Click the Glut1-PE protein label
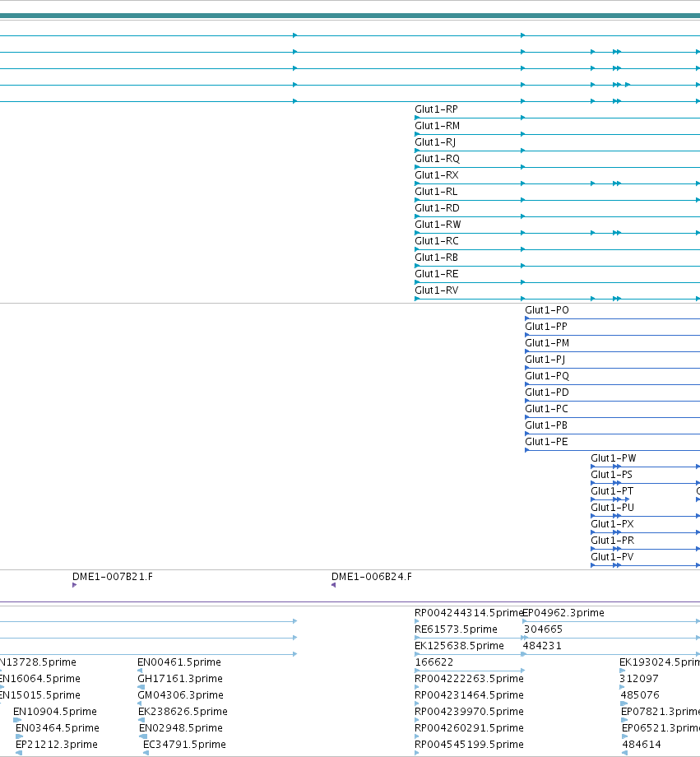This screenshot has height=757, width=700. (x=546, y=441)
